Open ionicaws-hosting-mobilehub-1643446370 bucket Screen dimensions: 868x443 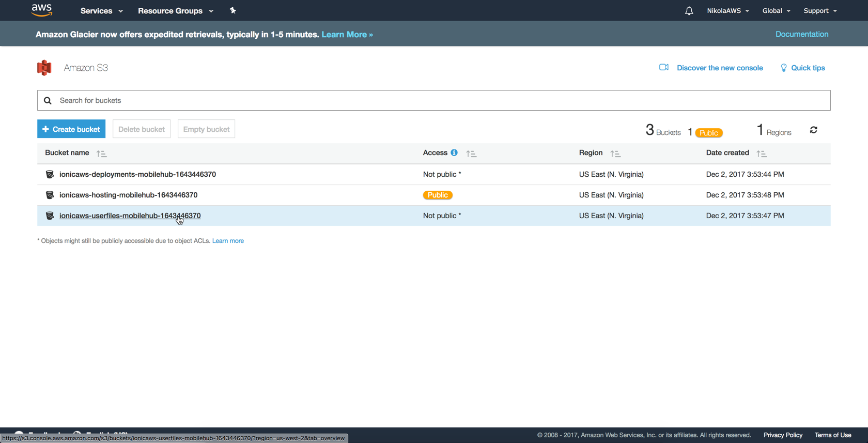click(128, 195)
